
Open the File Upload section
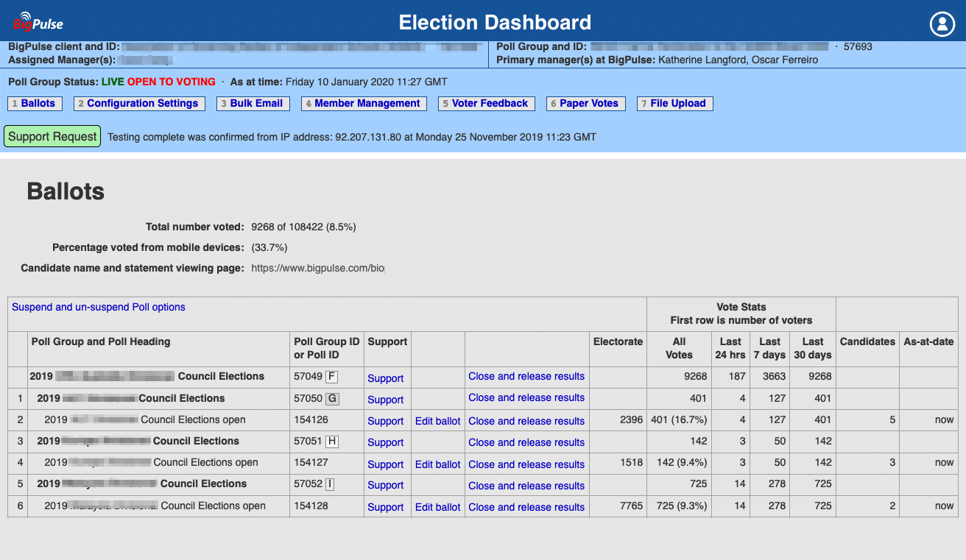pos(674,103)
